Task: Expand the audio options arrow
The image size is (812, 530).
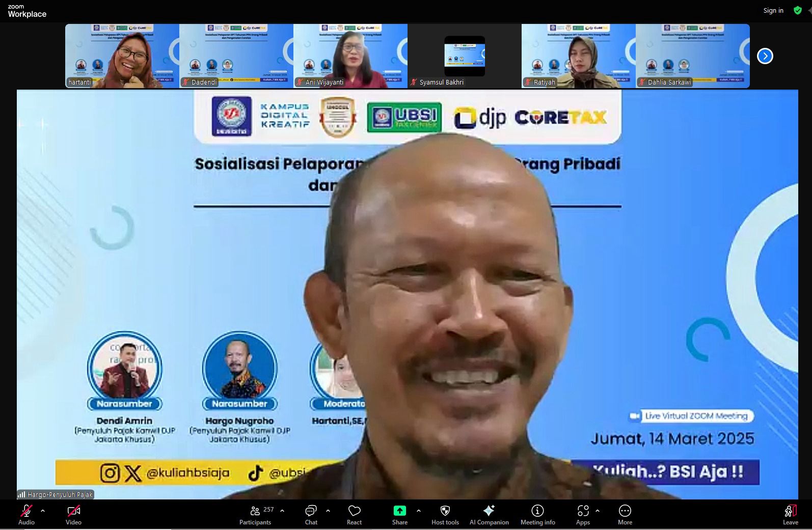Action: click(x=43, y=510)
